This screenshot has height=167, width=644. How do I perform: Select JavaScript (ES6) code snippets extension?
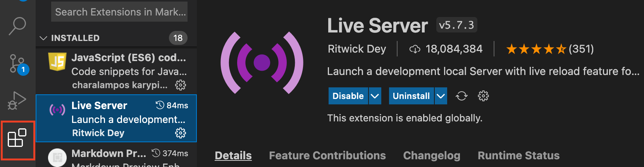tap(116, 71)
